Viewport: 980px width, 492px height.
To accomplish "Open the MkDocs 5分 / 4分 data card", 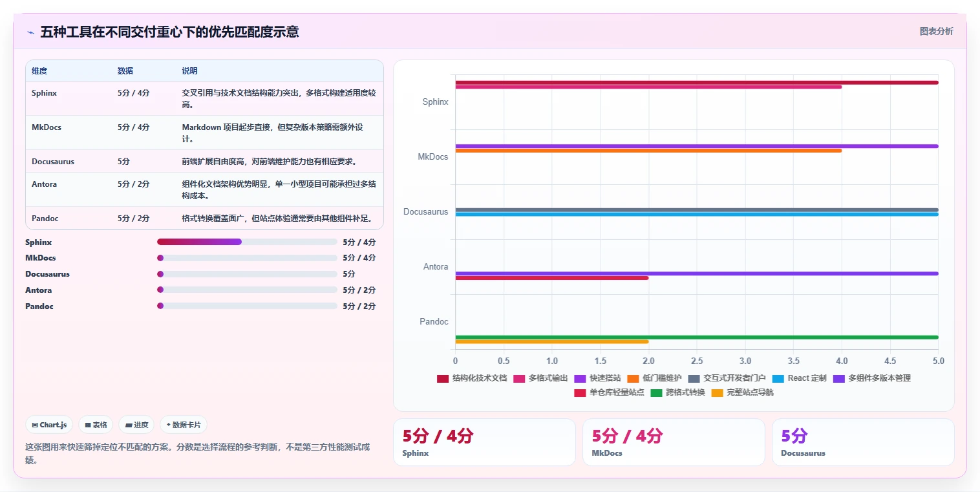I will pos(674,442).
